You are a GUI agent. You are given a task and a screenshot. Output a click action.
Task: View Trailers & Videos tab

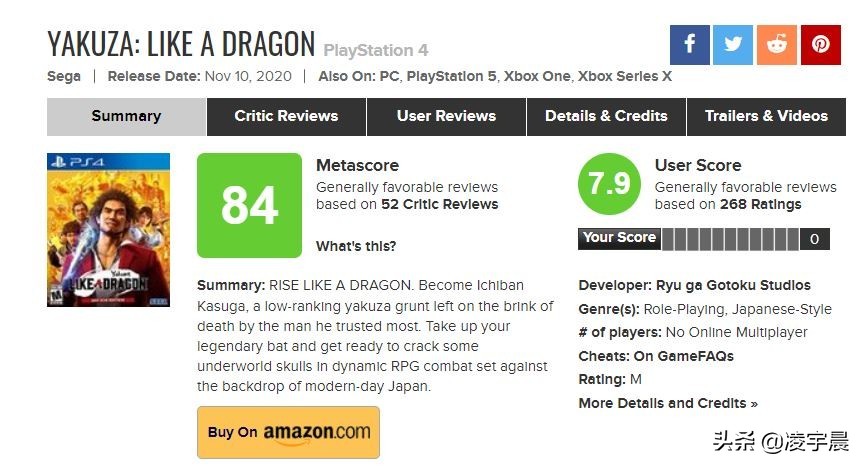[766, 117]
